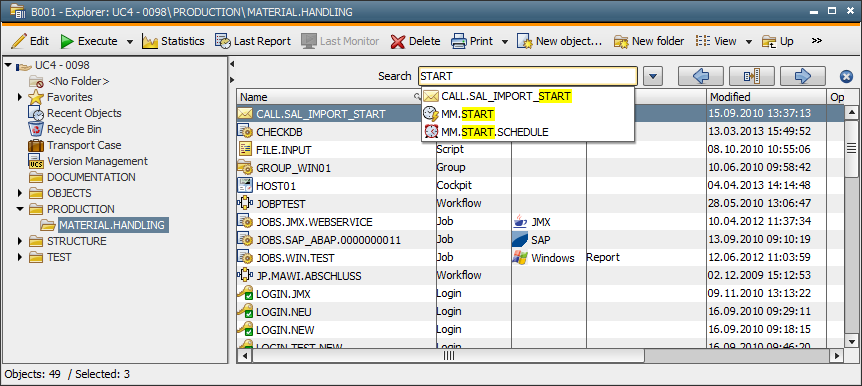Select the LOGIN.NEW row

pyautogui.click(x=540, y=330)
